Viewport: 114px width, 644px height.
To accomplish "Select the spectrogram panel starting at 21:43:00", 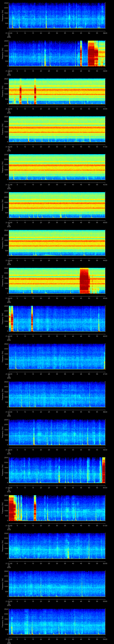I will pos(57,243).
